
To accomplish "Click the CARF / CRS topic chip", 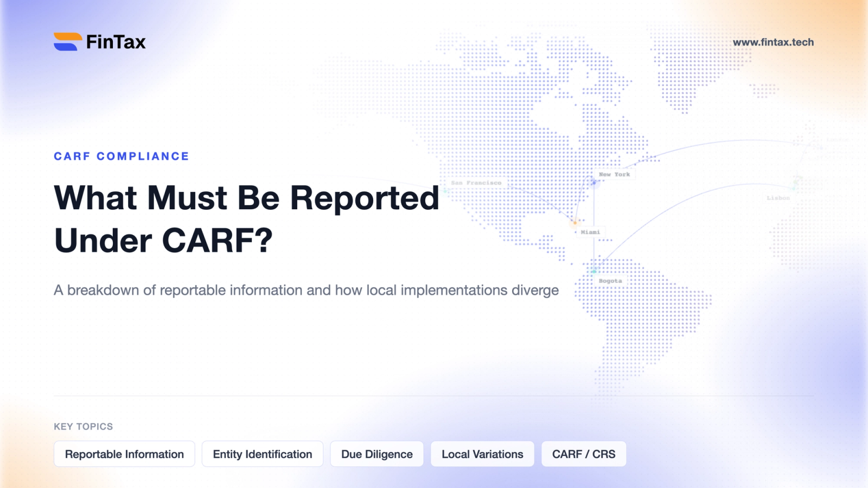I will [x=584, y=454].
